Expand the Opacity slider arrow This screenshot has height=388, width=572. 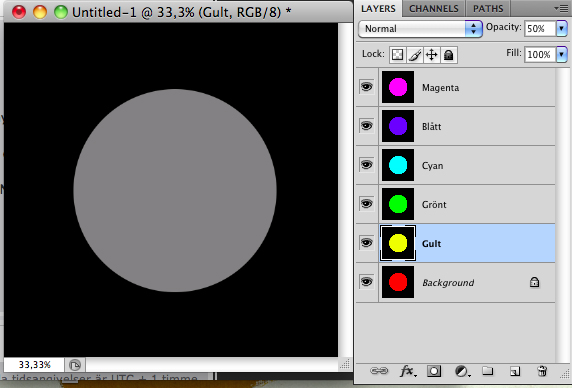pyautogui.click(x=561, y=28)
